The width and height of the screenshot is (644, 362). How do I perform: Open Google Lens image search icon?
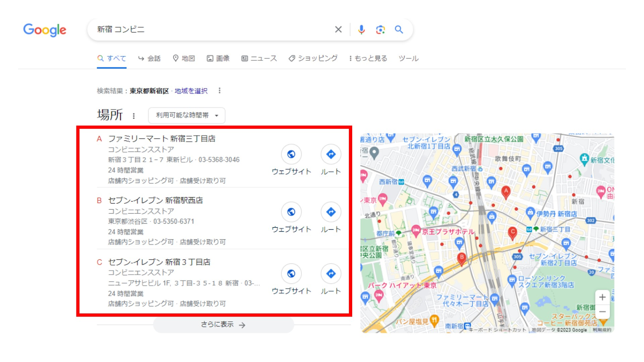pyautogui.click(x=380, y=29)
